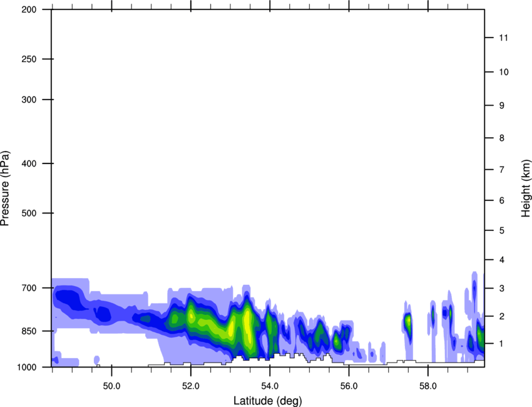Click the 200 pressure tick label
The height and width of the screenshot is (407, 532).
coord(29,10)
